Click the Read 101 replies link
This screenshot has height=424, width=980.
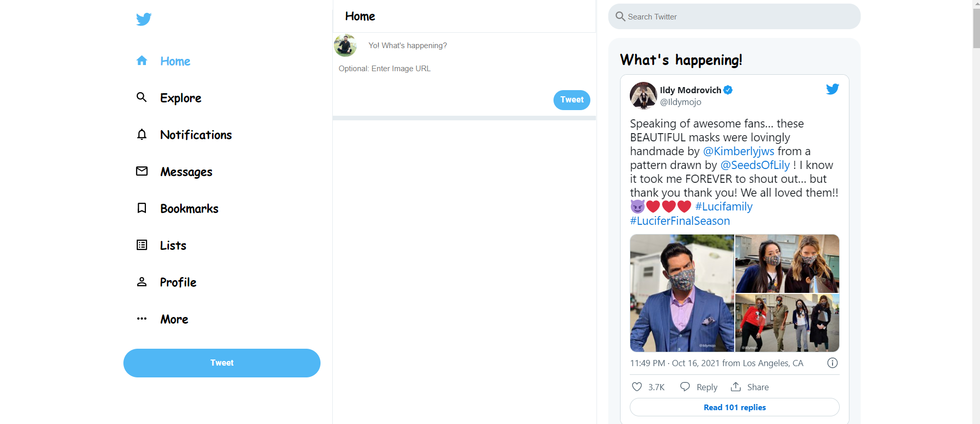(734, 407)
